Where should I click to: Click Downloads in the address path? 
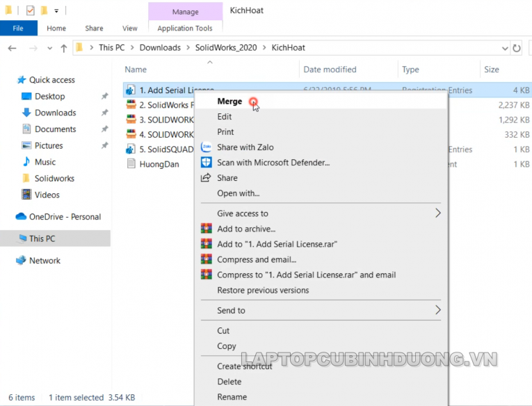(x=160, y=47)
